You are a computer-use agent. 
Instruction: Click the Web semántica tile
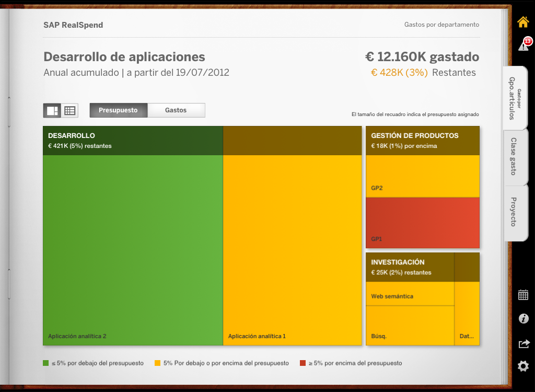(410, 294)
